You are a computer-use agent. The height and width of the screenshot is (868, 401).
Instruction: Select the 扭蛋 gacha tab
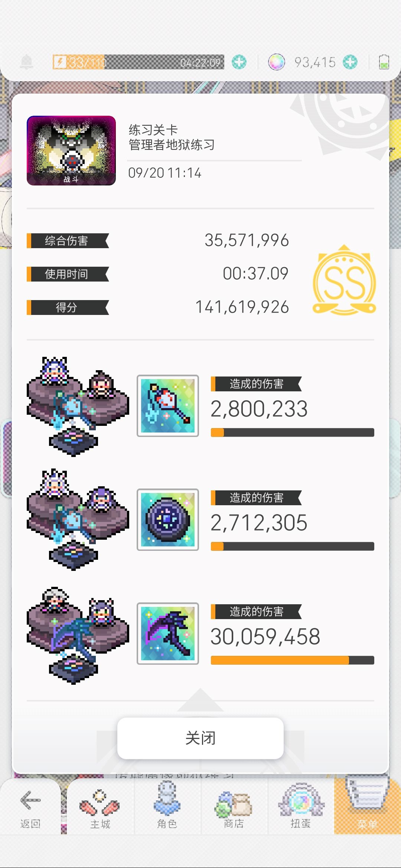pyautogui.click(x=301, y=809)
